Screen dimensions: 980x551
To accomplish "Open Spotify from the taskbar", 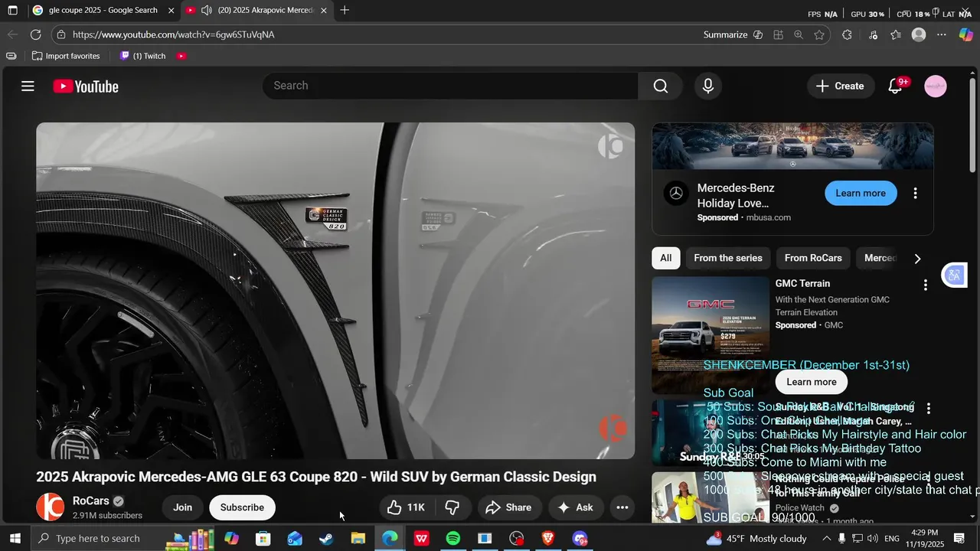I will click(452, 539).
